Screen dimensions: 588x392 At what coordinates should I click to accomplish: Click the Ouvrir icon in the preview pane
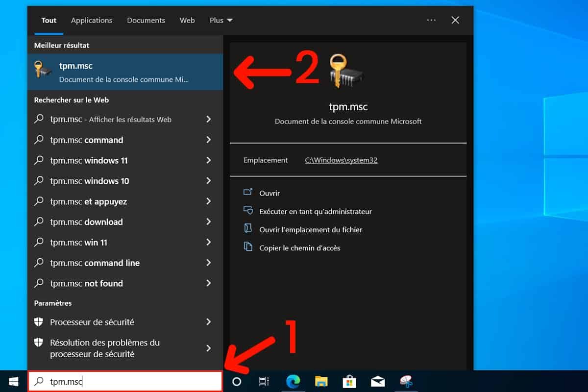pos(248,193)
